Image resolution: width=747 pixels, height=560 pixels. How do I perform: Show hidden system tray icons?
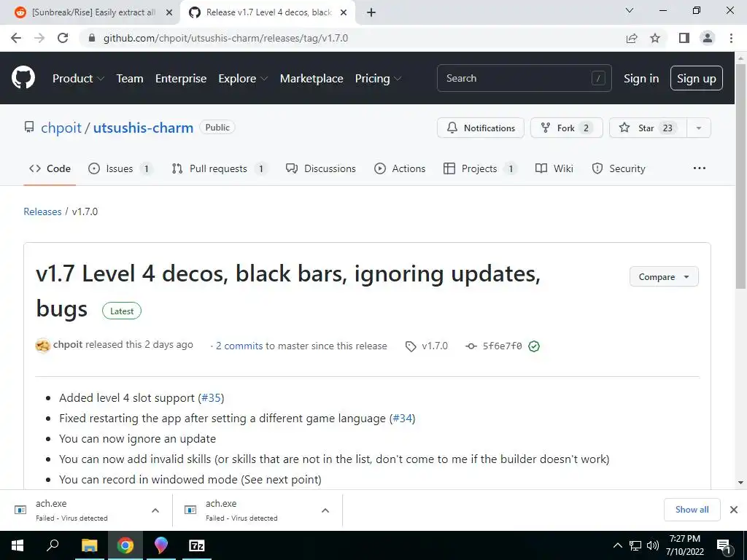click(617, 545)
